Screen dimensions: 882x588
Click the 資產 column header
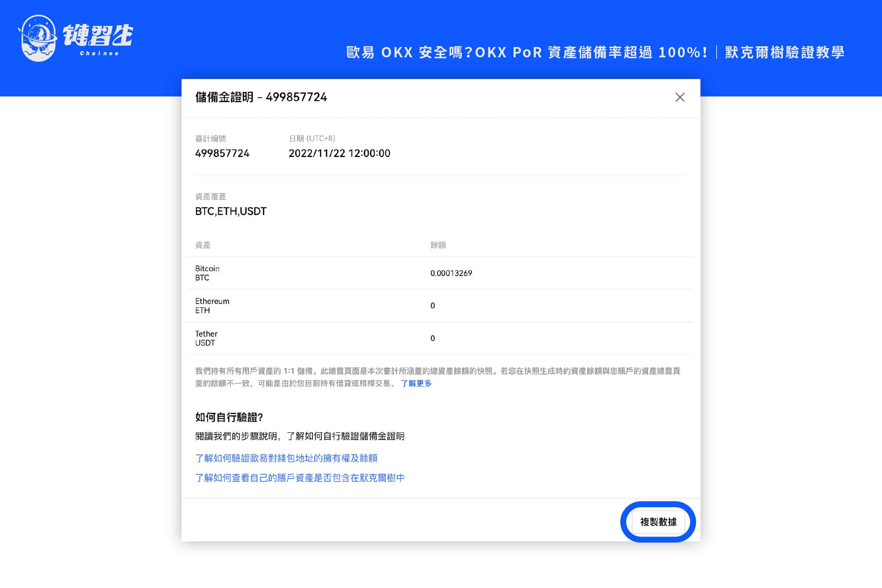pos(203,245)
